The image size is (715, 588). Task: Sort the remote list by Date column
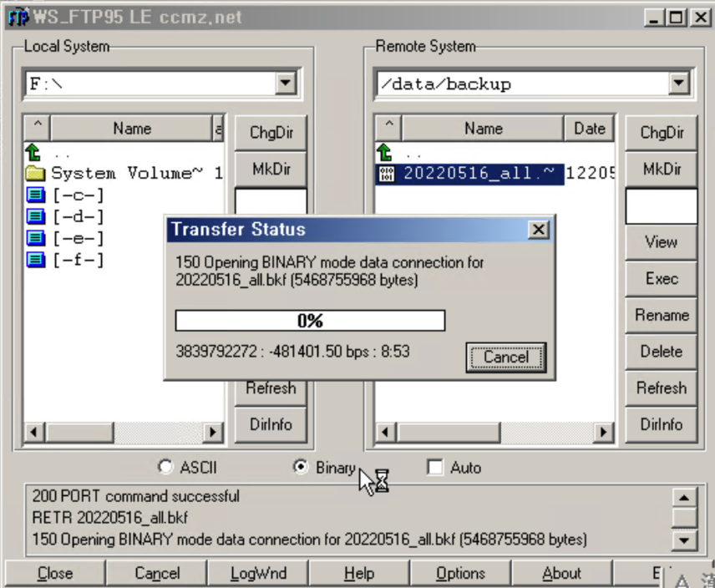(x=590, y=128)
